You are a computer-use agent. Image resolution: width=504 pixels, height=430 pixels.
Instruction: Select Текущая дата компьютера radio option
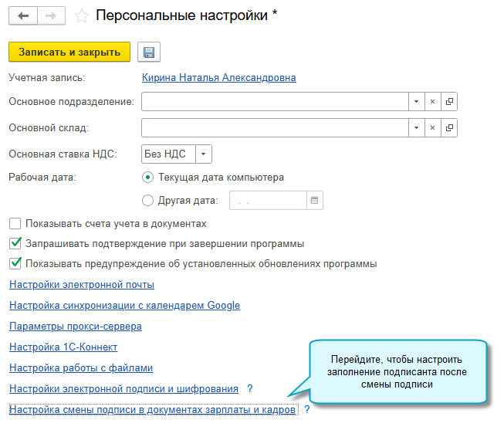click(x=147, y=178)
